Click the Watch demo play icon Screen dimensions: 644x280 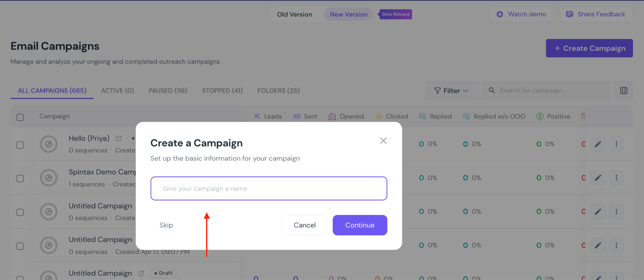pos(500,14)
